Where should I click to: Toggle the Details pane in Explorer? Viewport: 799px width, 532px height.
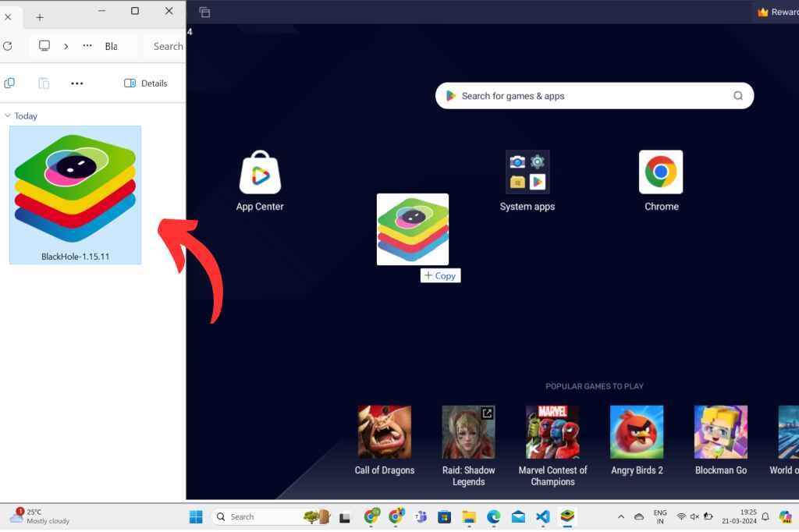(146, 83)
